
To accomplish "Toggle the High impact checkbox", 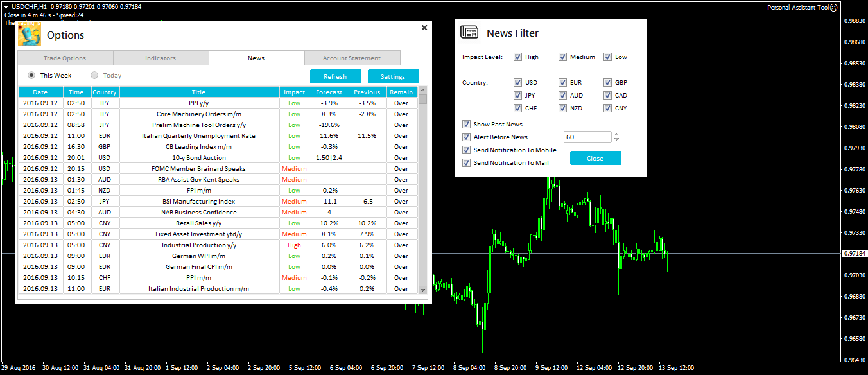I will pos(517,57).
